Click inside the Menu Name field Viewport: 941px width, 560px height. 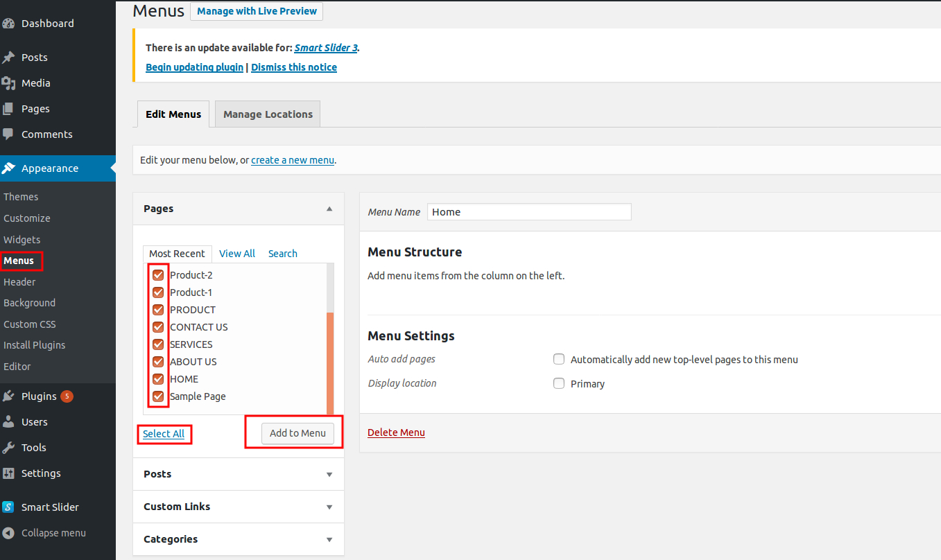click(x=528, y=211)
